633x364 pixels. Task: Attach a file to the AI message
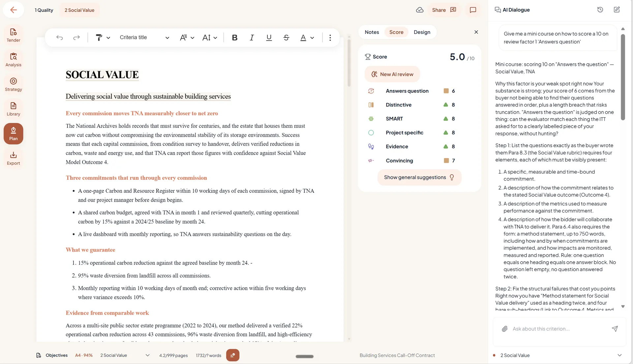click(504, 329)
